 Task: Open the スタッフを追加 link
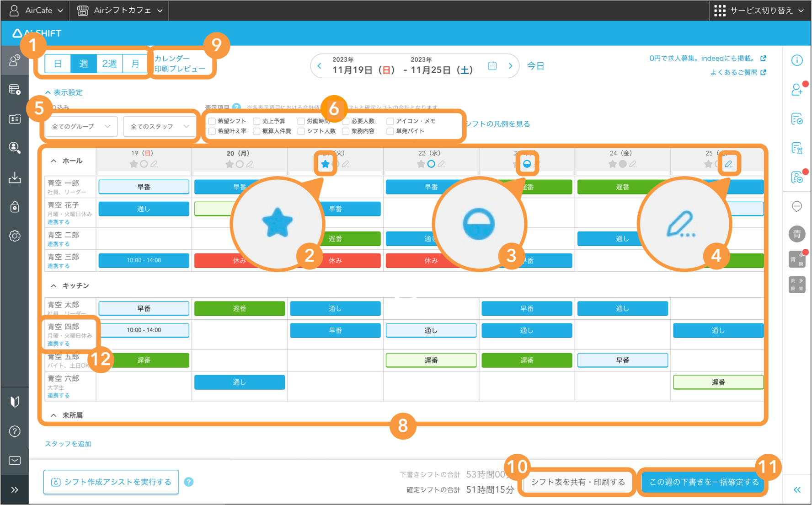(68, 444)
